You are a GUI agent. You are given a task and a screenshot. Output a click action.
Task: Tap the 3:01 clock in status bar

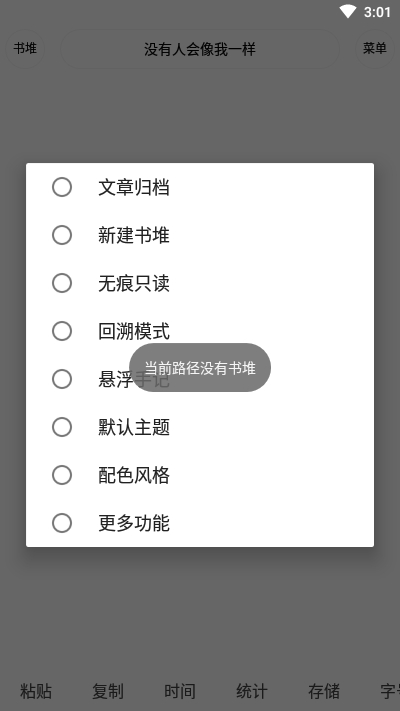[377, 12]
